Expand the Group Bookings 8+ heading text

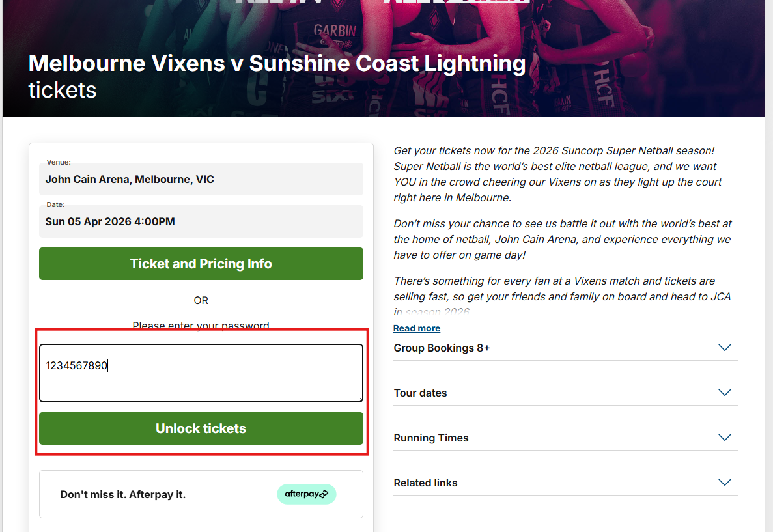pyautogui.click(x=442, y=348)
